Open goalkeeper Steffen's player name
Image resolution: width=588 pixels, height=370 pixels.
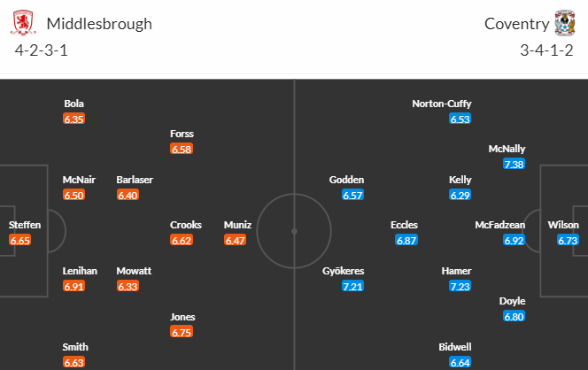pos(25,225)
